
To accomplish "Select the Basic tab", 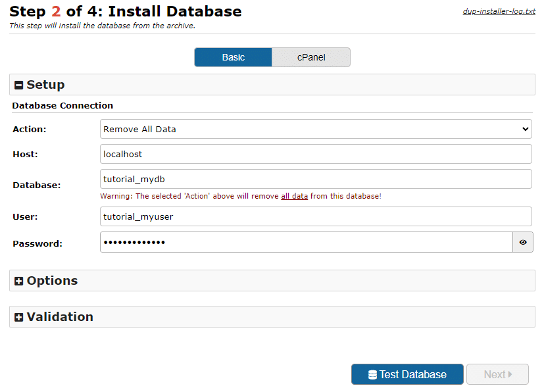I will coord(233,57).
